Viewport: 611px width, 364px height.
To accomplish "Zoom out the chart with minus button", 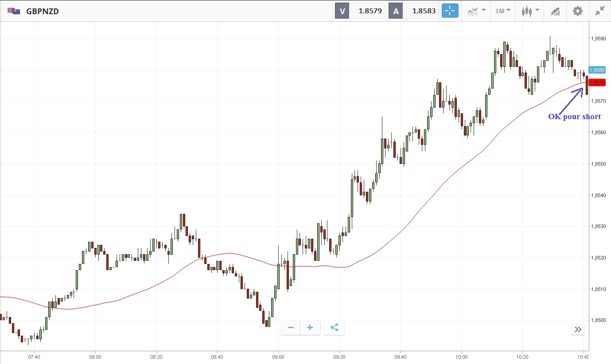I will tap(291, 328).
